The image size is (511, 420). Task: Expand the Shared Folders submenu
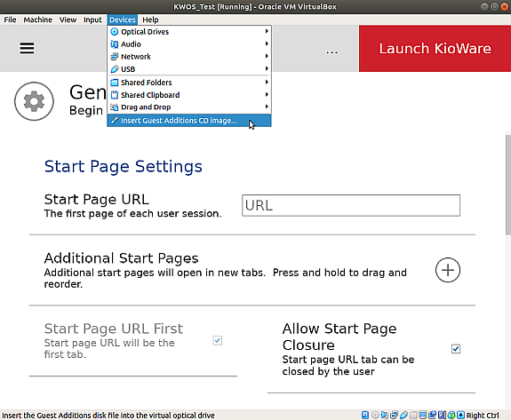pyautogui.click(x=189, y=83)
